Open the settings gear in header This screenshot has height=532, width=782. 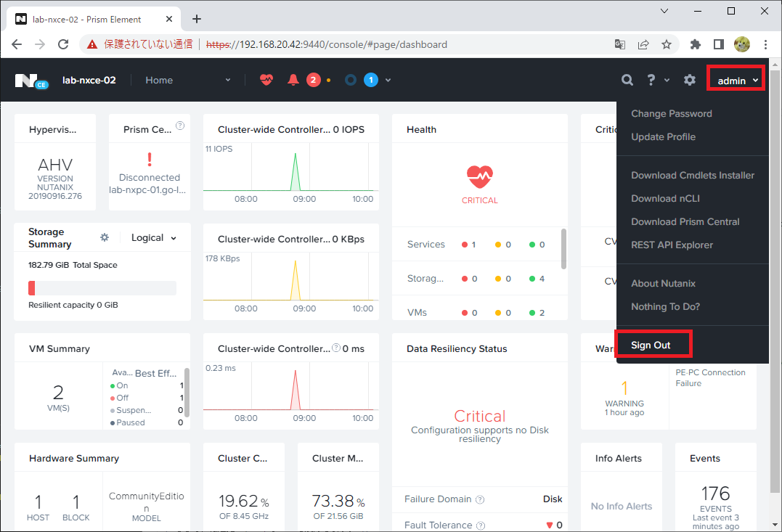(x=689, y=80)
